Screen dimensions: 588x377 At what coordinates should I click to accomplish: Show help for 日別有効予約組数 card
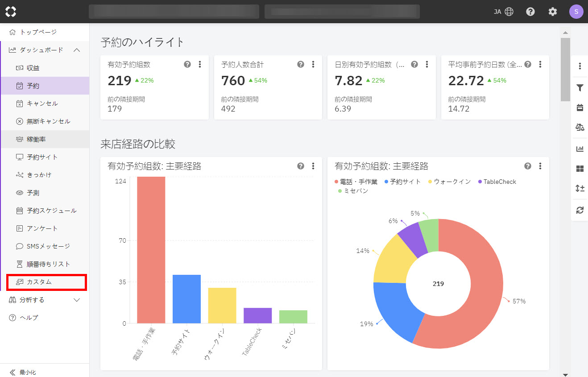point(414,64)
